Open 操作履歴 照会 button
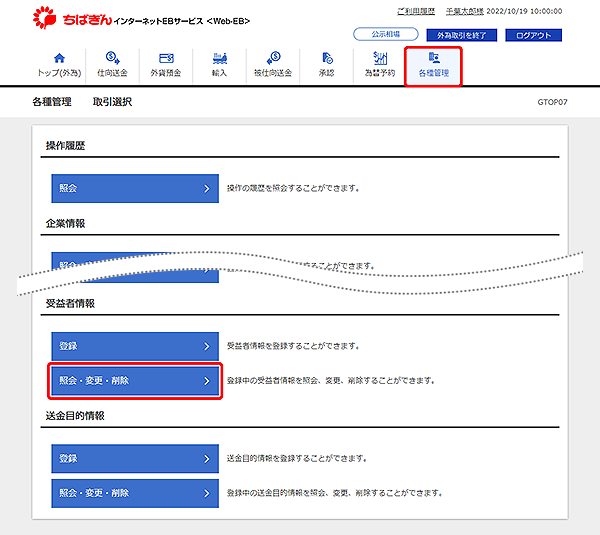The width and height of the screenshot is (600, 535). click(x=135, y=188)
